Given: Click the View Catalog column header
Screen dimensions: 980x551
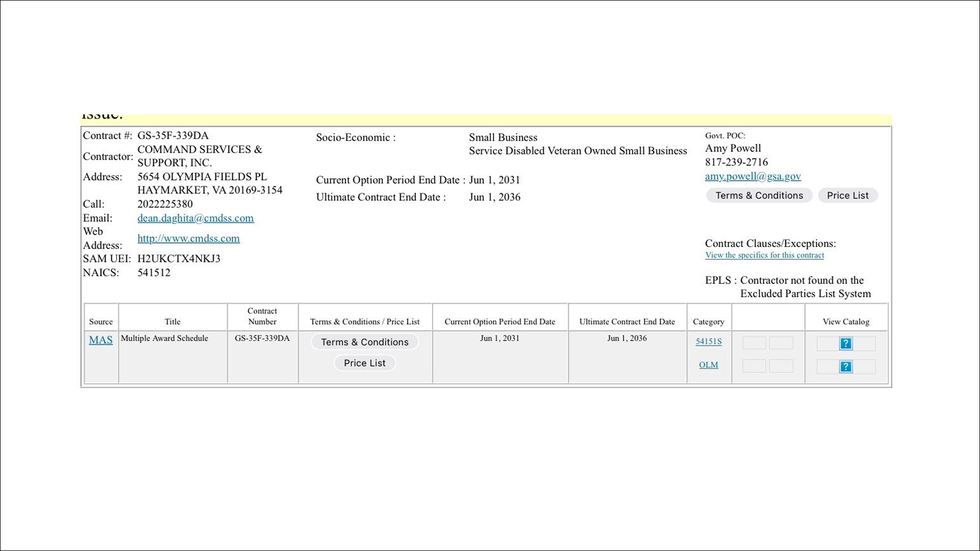Looking at the screenshot, I should [846, 322].
